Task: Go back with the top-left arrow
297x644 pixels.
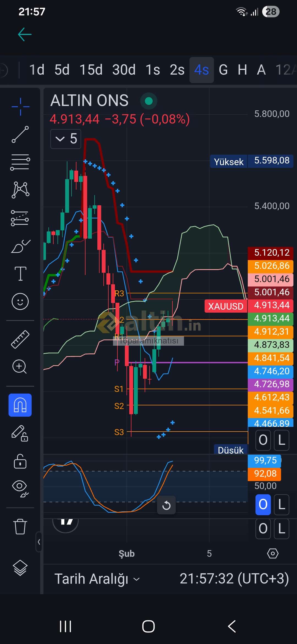Action: [x=25, y=34]
